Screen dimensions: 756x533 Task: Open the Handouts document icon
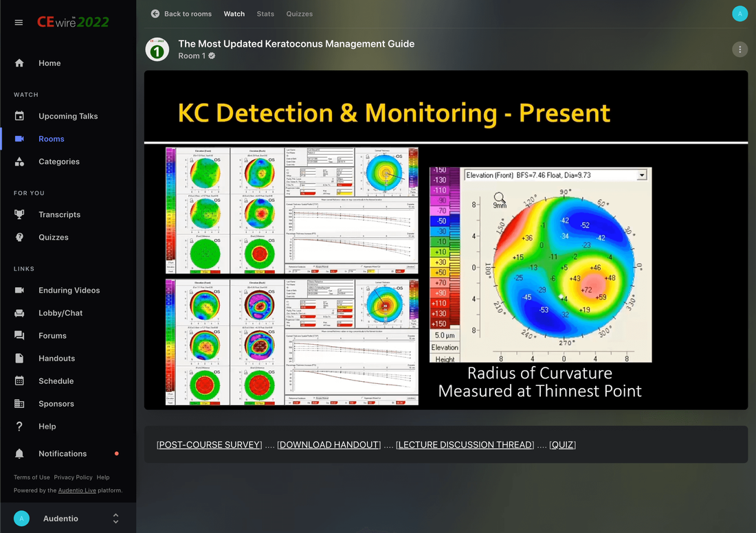pyautogui.click(x=19, y=359)
